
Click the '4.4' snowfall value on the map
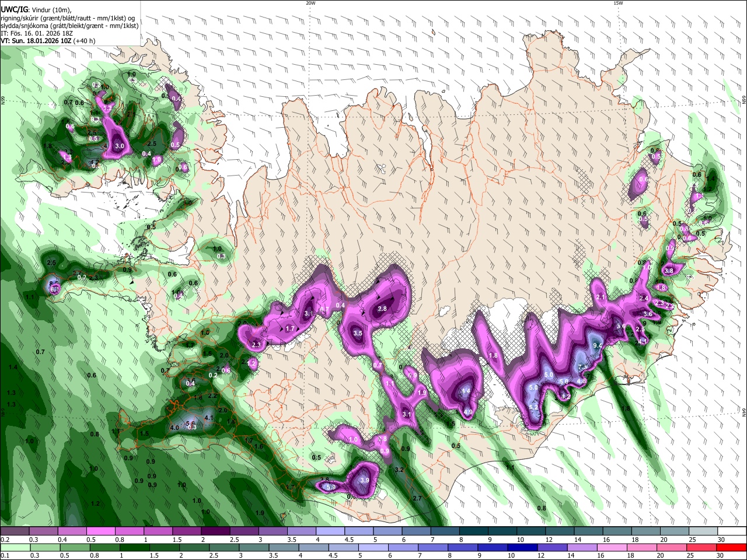[x=466, y=391]
